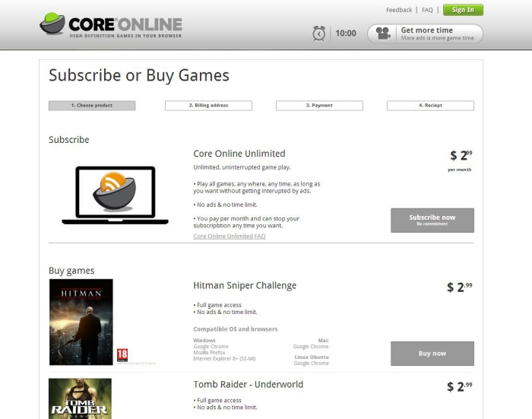Viewport: 532px width, 419px height.
Task: Click the Sign In button
Action: click(463, 10)
